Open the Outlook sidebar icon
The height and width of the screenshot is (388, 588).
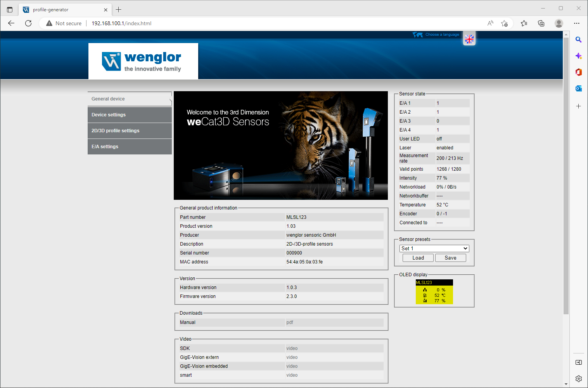578,88
